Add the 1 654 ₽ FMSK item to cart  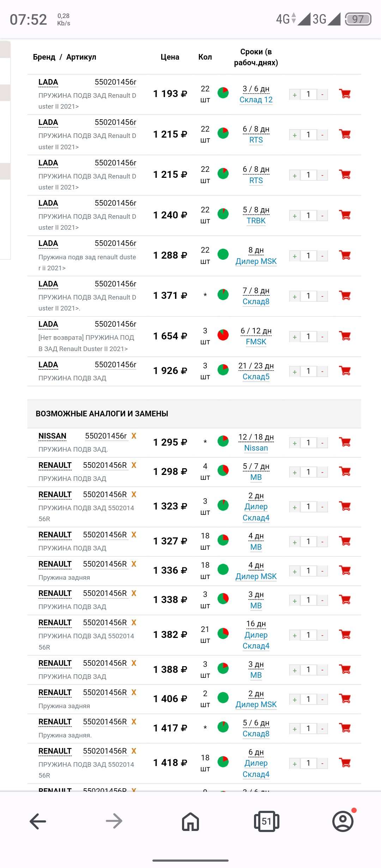click(345, 336)
